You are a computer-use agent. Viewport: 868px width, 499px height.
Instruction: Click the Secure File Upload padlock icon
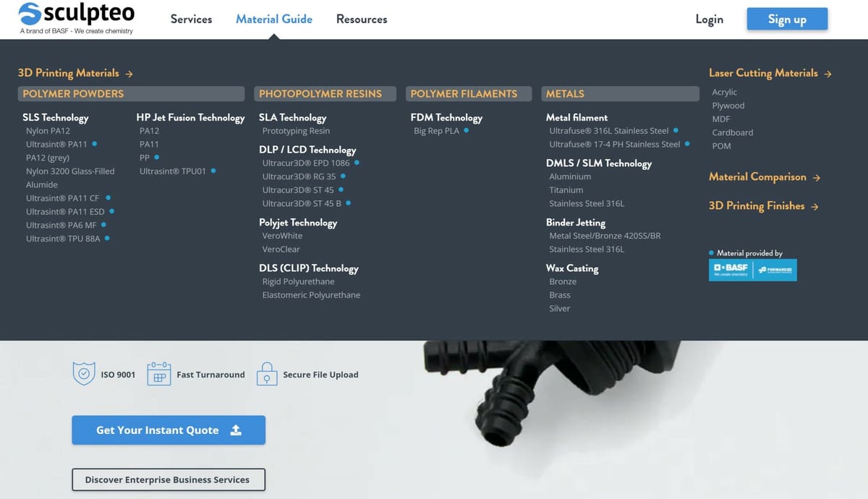267,374
